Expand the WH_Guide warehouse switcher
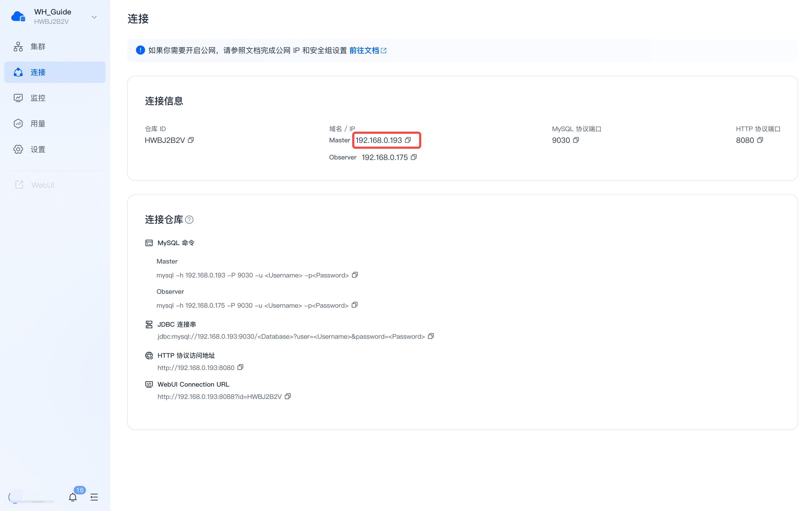 94,17
